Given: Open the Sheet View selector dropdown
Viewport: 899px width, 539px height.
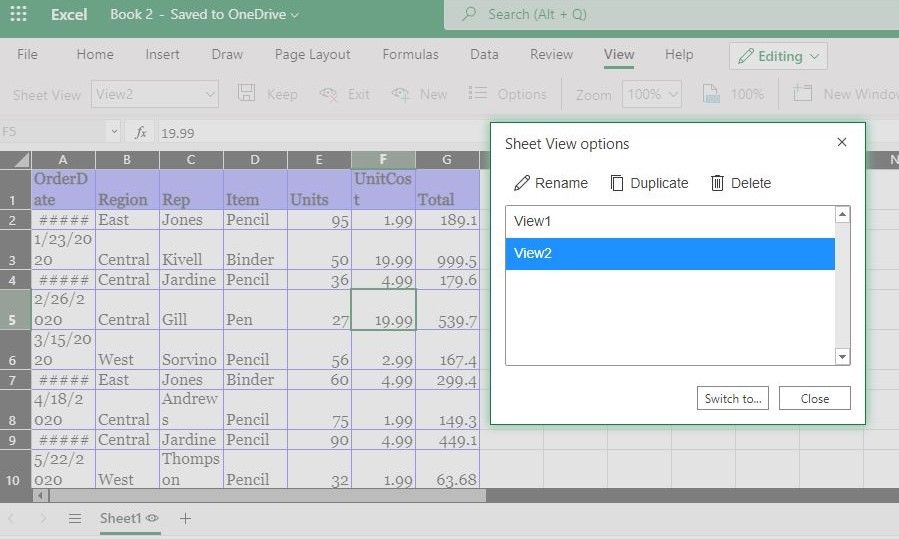Looking at the screenshot, I should point(155,94).
